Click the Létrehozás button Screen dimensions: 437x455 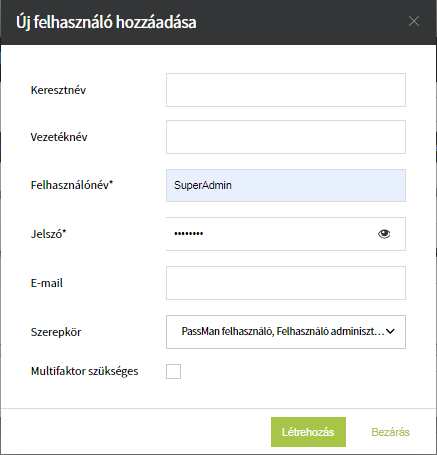pos(308,432)
